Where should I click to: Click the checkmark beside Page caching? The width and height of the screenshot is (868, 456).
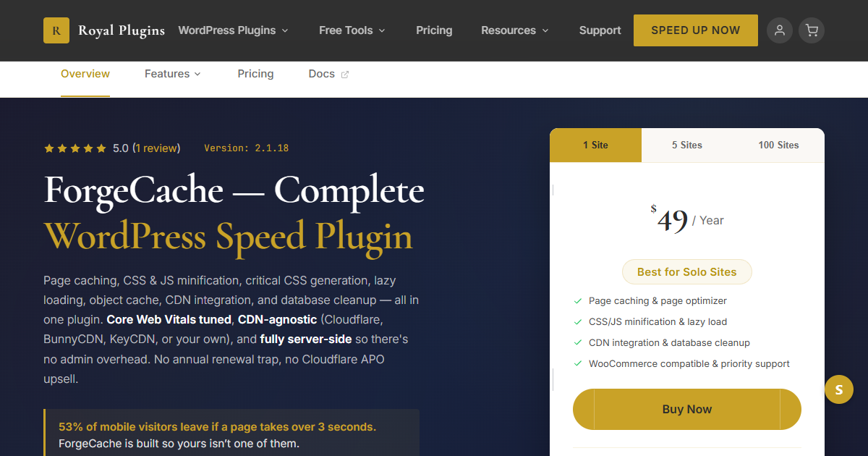[578, 301]
